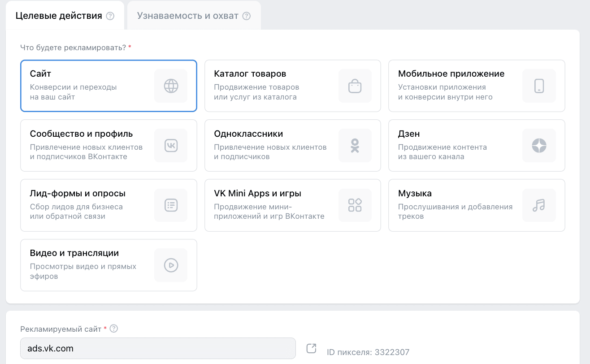Screen dimensions: 590x364
Task: Click the phone icon in Мобильное приложение card
Action: (x=539, y=86)
